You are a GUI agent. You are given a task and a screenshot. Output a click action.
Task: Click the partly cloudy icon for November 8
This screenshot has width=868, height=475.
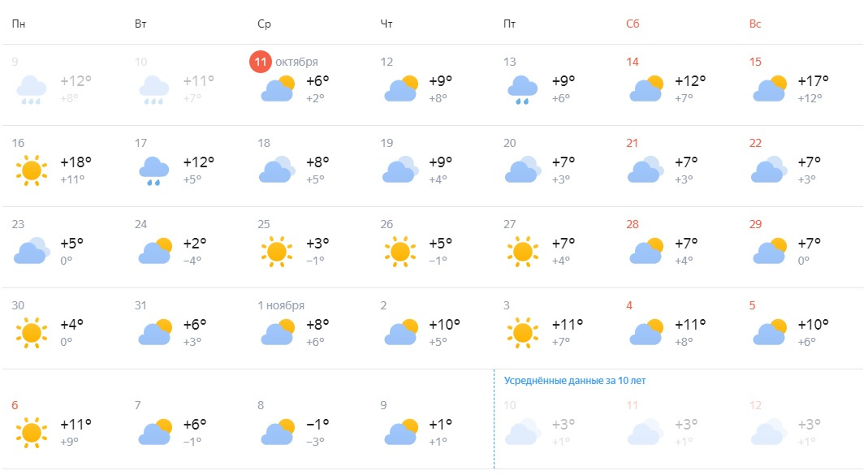tap(279, 432)
